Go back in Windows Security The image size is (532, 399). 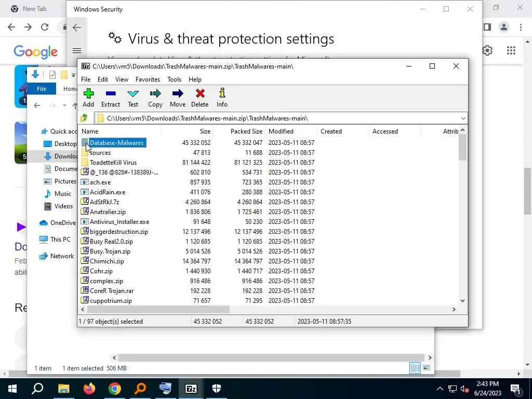(x=77, y=28)
